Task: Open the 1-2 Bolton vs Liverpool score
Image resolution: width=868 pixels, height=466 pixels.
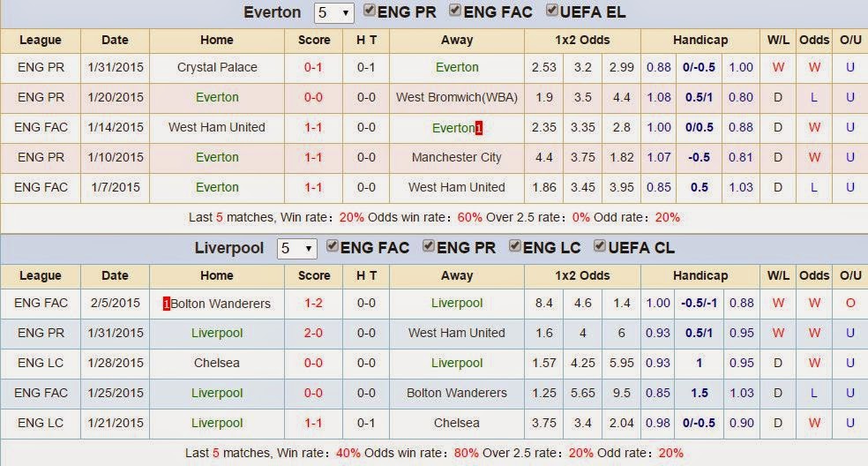Action: [313, 303]
